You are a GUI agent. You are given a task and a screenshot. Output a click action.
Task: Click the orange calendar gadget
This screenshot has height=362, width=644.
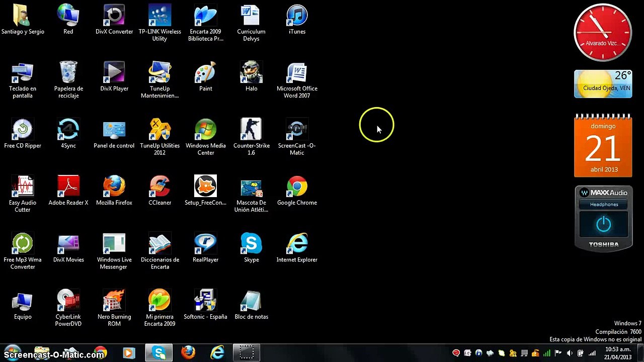pos(603,145)
